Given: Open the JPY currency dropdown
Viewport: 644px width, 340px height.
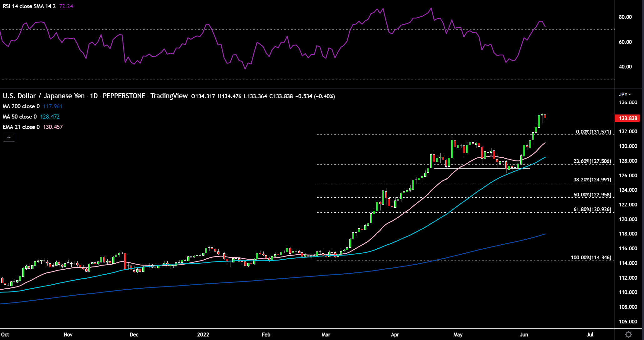Looking at the screenshot, I should click(625, 94).
